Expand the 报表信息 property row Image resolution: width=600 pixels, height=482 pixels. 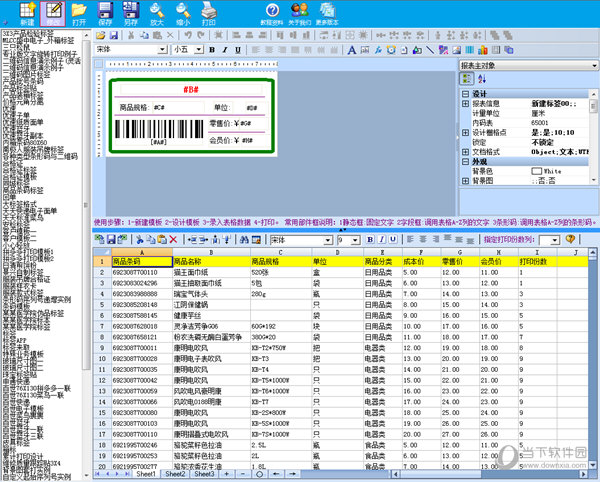click(x=465, y=103)
